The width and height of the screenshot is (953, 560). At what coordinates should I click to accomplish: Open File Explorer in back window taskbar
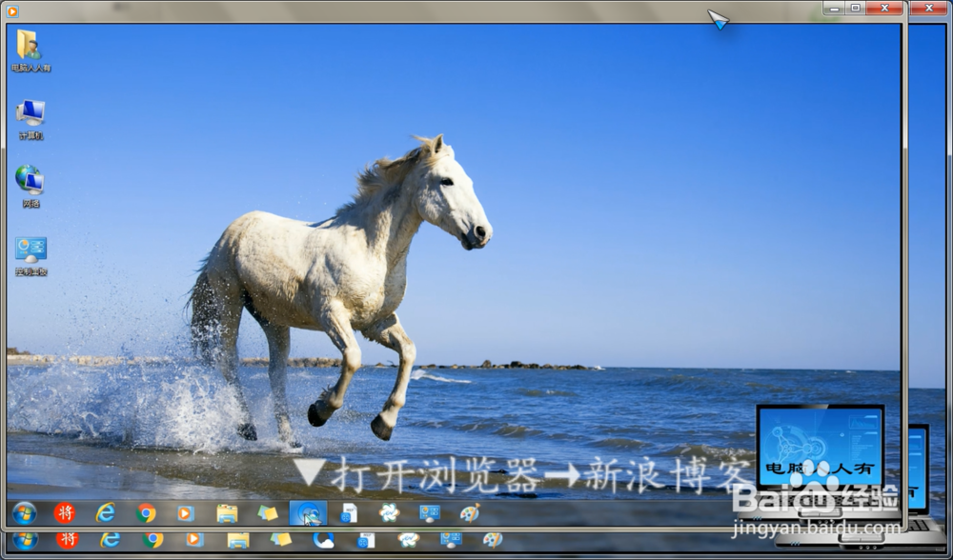click(x=237, y=541)
